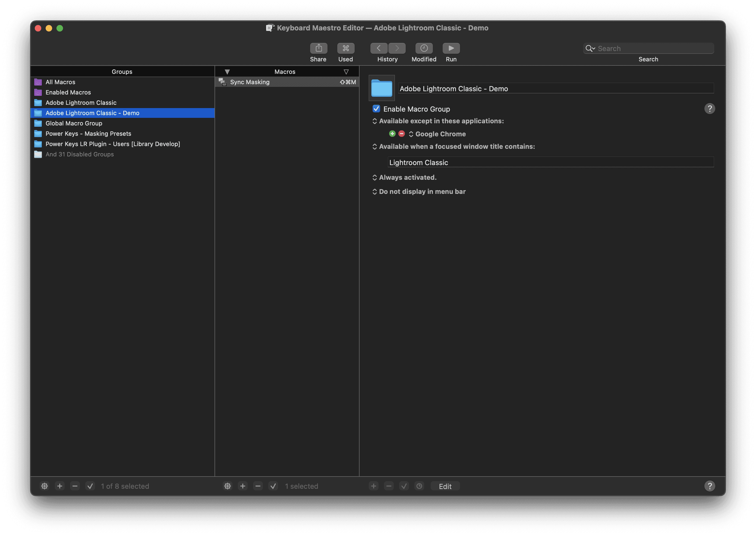This screenshot has width=756, height=536.
Task: Select the Global Macro Group
Action: pyautogui.click(x=74, y=123)
